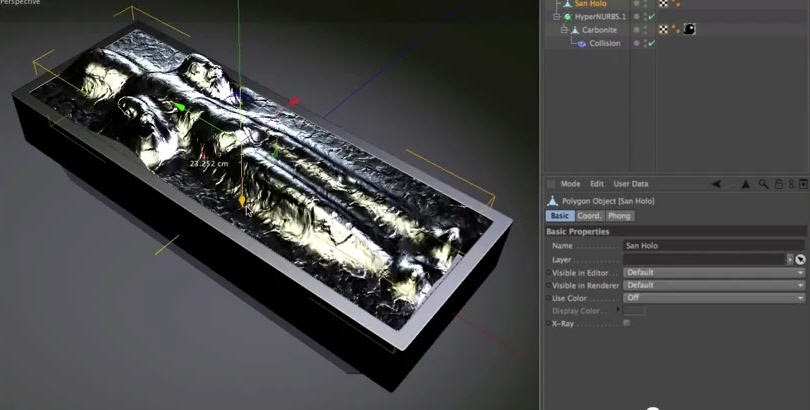Select the checkered texture tag on Carbonite

tap(664, 29)
